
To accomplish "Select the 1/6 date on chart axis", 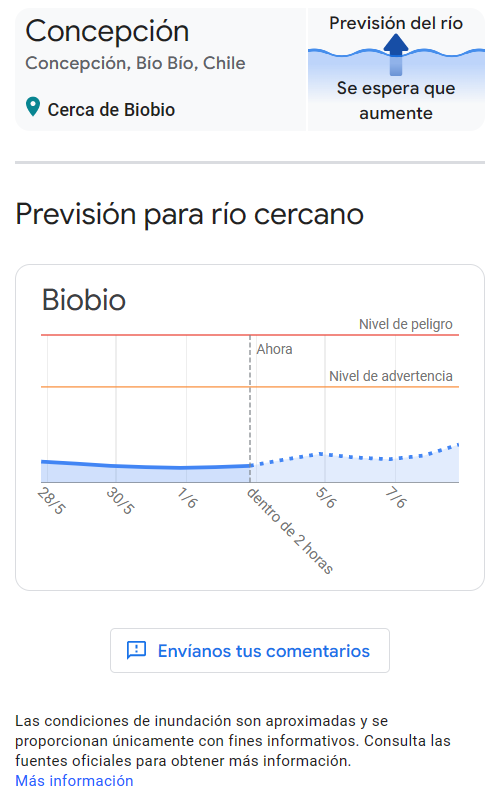I will click(187, 498).
